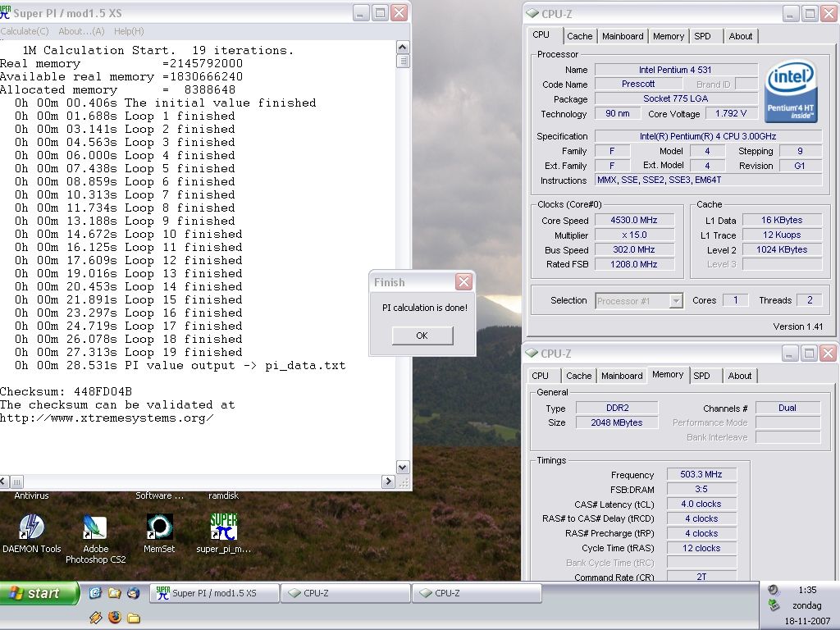Click the Bus Speed value 302.0 MHz
This screenshot has height=630, width=840.
634,249
